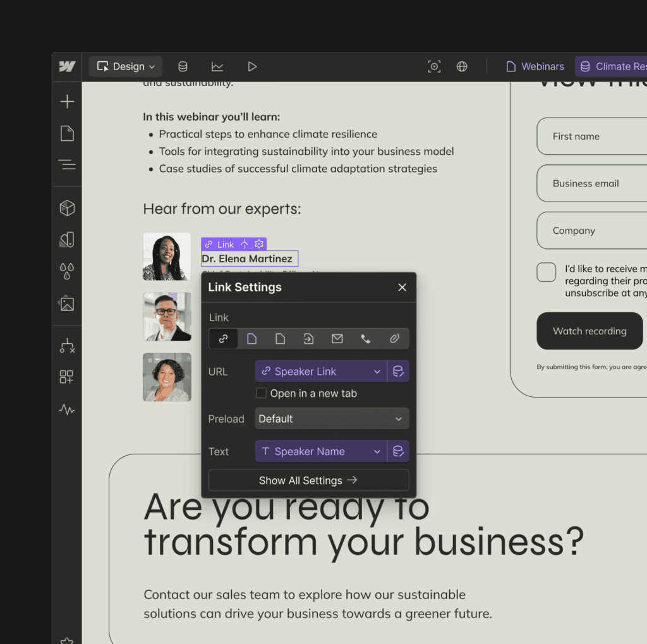Open the Apps panel
The height and width of the screenshot is (644, 647).
[67, 377]
